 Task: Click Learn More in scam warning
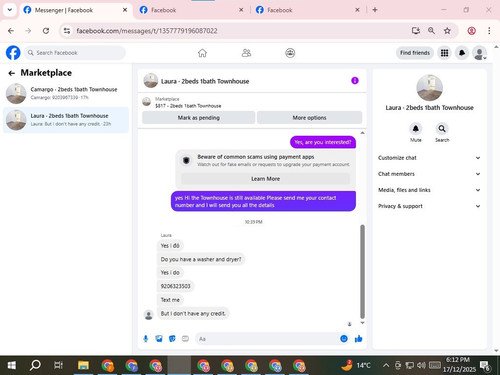pos(265,179)
